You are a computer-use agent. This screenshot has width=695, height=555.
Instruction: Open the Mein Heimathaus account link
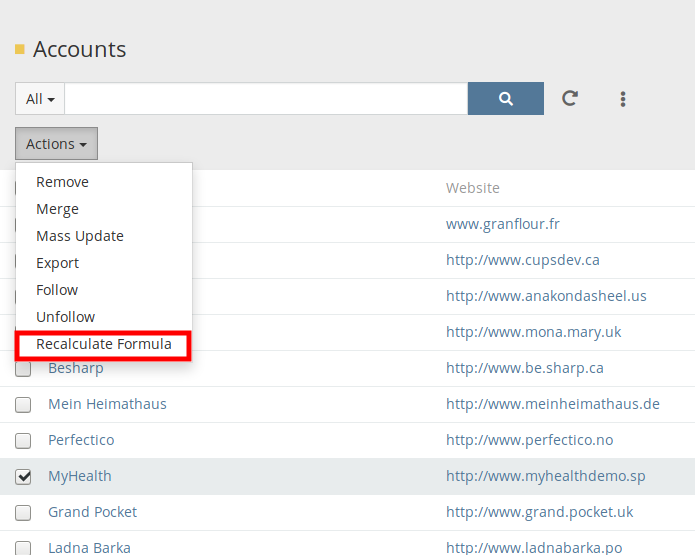107,404
